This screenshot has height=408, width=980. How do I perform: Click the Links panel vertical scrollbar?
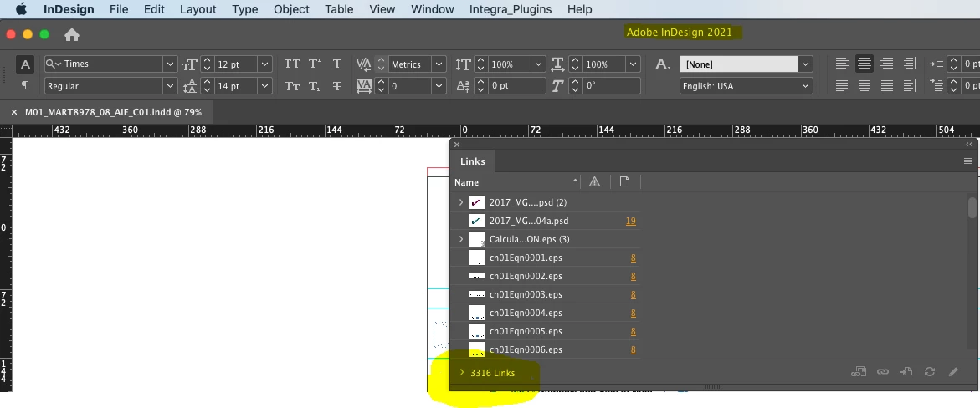click(x=972, y=207)
